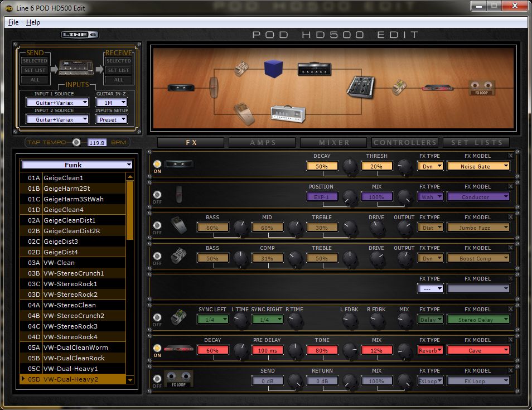532x410 pixels.
Task: Click the Boost Comp row pedal icon
Action: coord(178,255)
